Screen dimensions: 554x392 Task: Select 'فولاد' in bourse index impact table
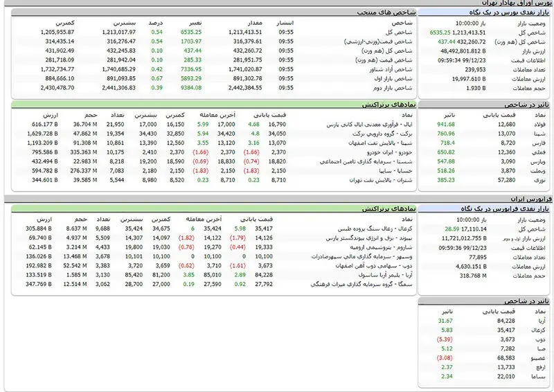pyautogui.click(x=539, y=125)
